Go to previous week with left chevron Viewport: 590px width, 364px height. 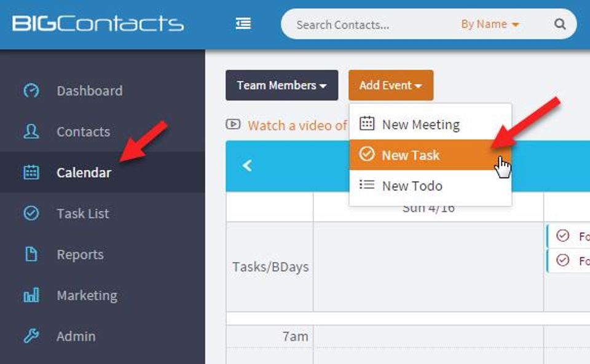point(248,166)
